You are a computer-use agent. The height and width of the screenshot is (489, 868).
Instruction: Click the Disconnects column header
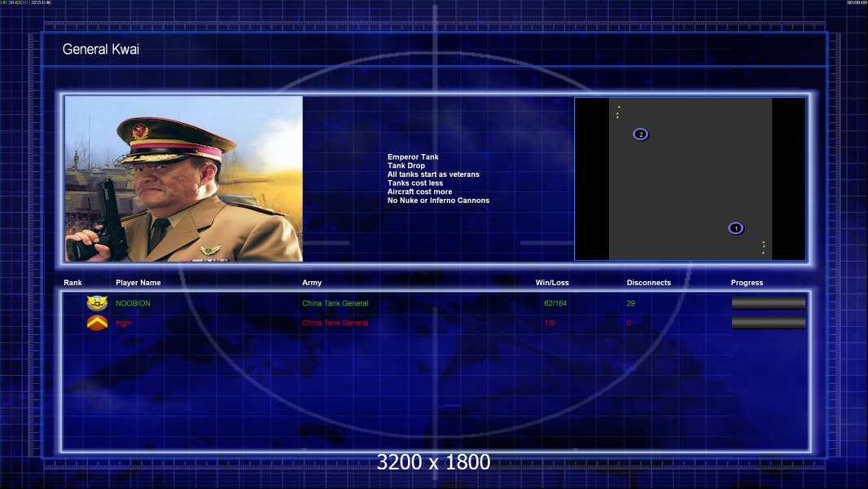coord(649,283)
